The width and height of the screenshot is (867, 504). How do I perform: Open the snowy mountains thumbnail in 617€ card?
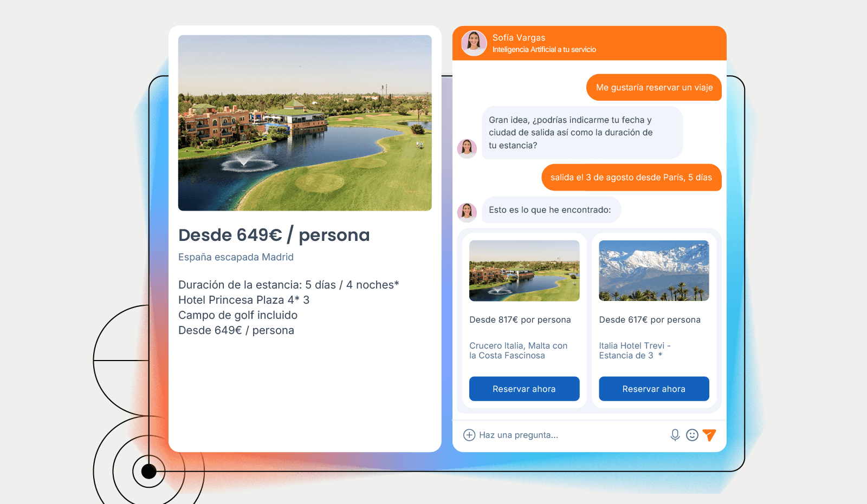coord(654,271)
